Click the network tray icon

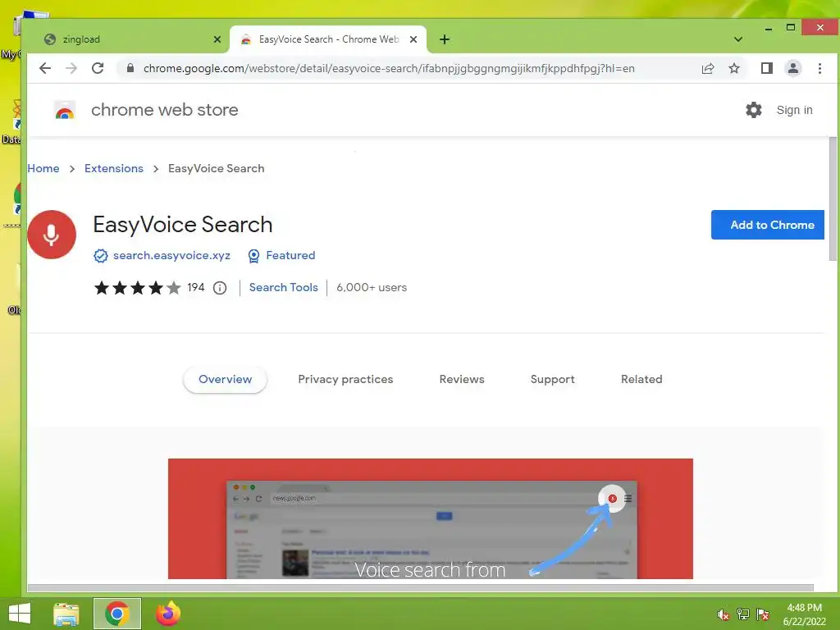click(x=743, y=614)
